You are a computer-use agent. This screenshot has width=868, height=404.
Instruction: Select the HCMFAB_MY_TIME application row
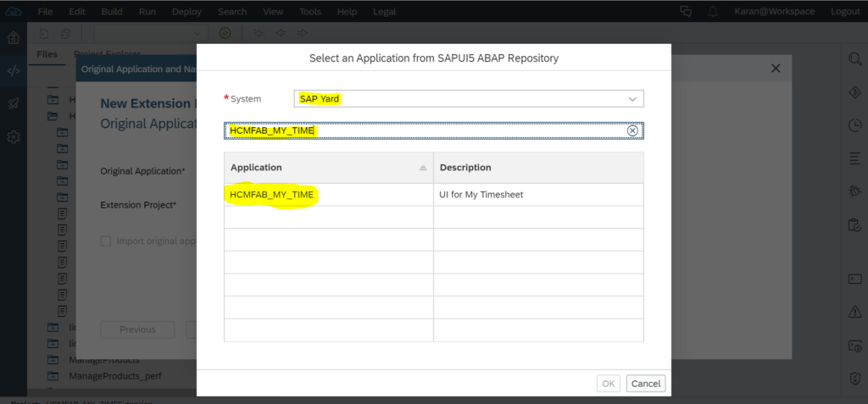[x=433, y=195]
